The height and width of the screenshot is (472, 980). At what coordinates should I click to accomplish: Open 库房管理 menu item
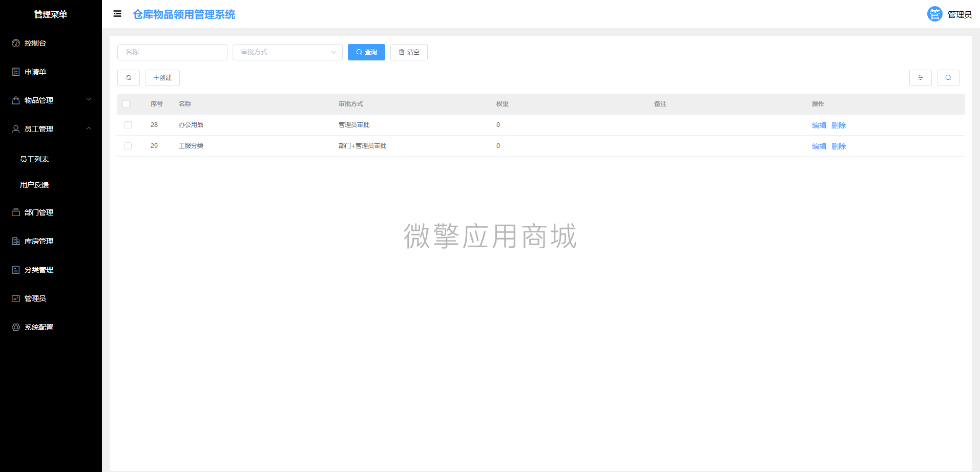tap(51, 241)
